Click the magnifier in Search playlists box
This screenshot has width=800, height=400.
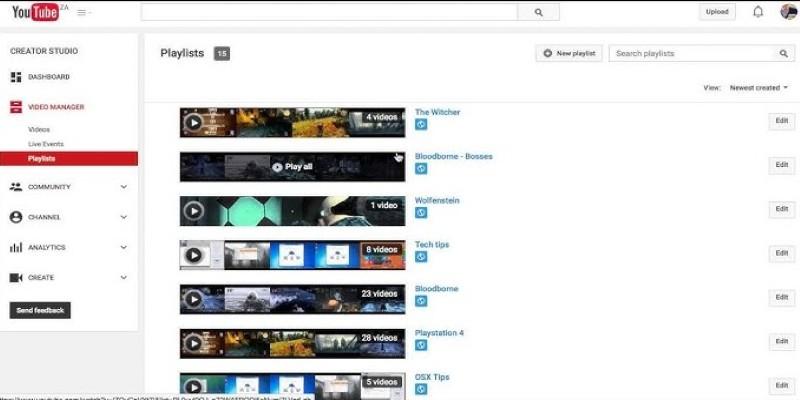784,53
